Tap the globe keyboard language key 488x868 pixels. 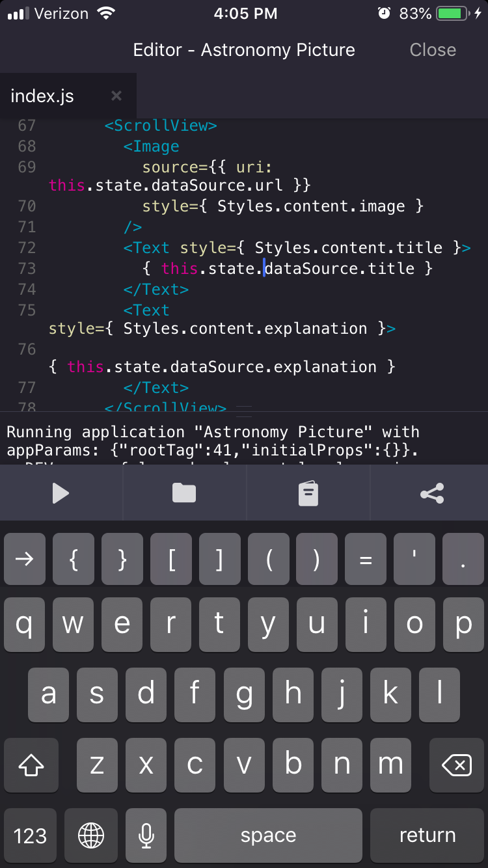coord(91,835)
